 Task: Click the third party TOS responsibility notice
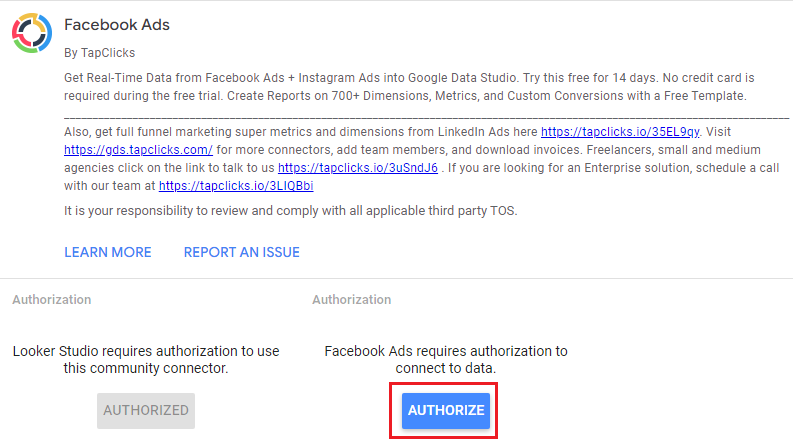[x=291, y=211]
